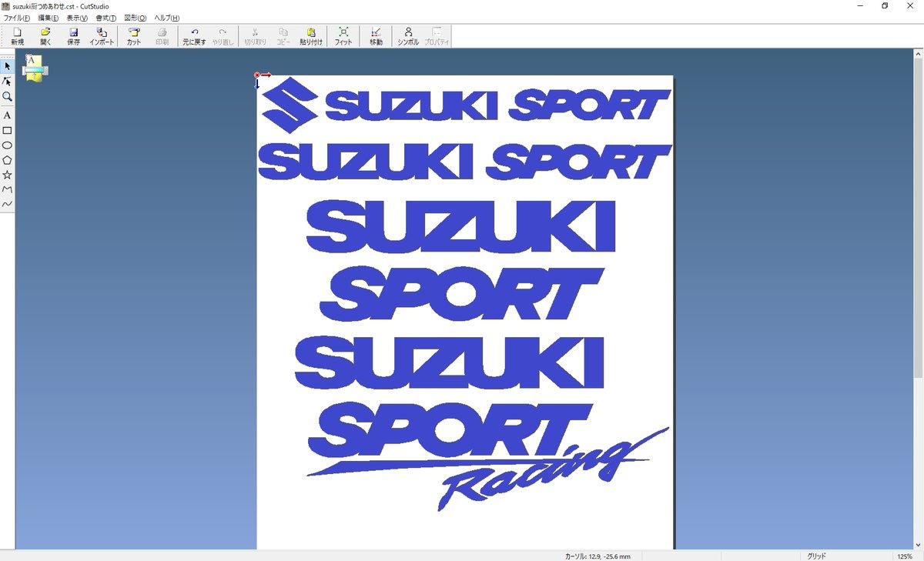Screen dimensions: 924x561
Task: Click the グリッド status bar entry
Action: point(817,556)
